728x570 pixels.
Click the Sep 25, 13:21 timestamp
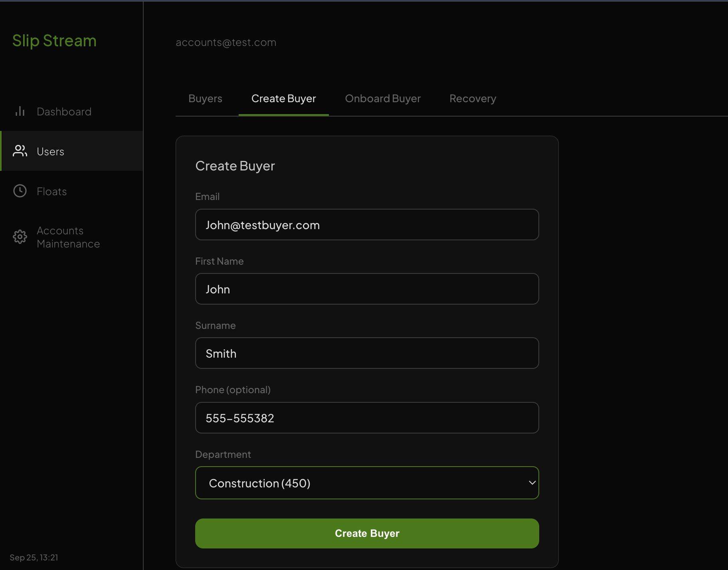pos(34,558)
